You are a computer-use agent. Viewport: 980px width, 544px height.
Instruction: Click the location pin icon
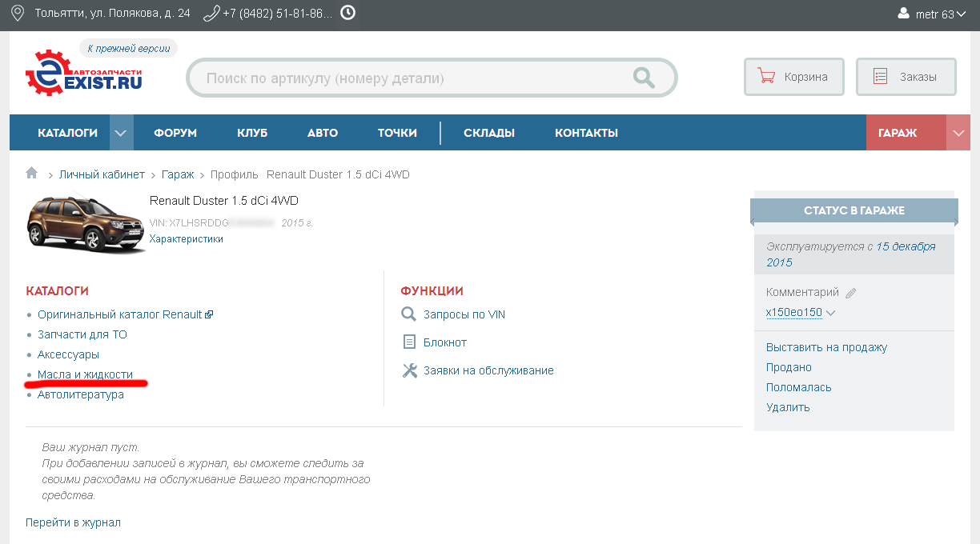tap(17, 14)
